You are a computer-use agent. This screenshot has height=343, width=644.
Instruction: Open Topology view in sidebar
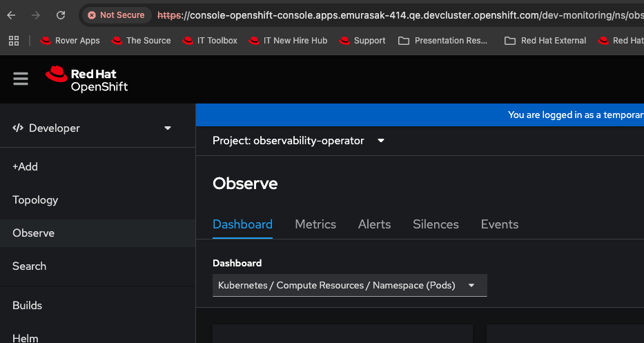click(35, 200)
